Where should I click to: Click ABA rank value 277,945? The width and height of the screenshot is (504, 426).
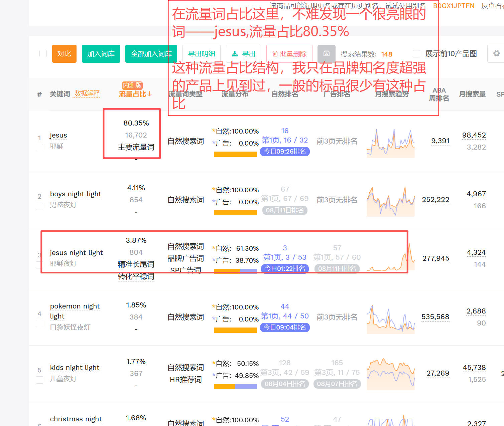[436, 258]
